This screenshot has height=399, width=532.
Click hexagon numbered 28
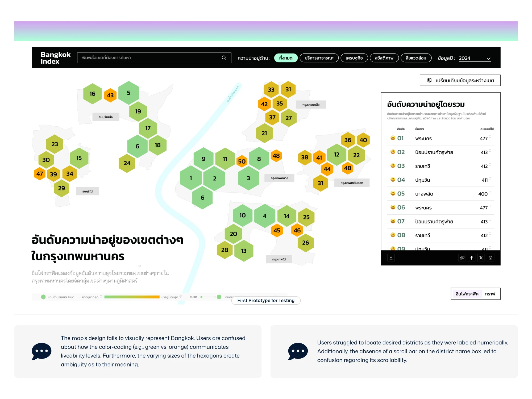coord(225,250)
